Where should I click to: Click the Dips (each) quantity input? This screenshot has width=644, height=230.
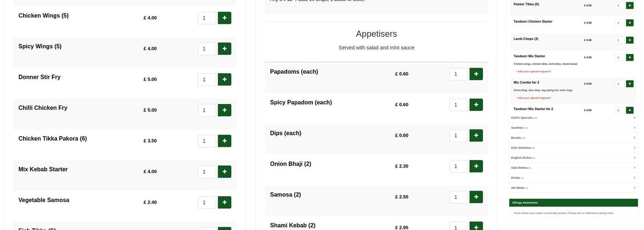coord(458,136)
